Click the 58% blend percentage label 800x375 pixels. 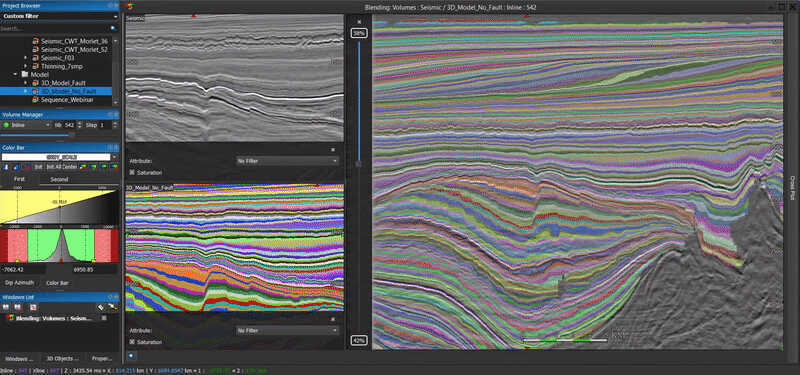click(x=359, y=33)
